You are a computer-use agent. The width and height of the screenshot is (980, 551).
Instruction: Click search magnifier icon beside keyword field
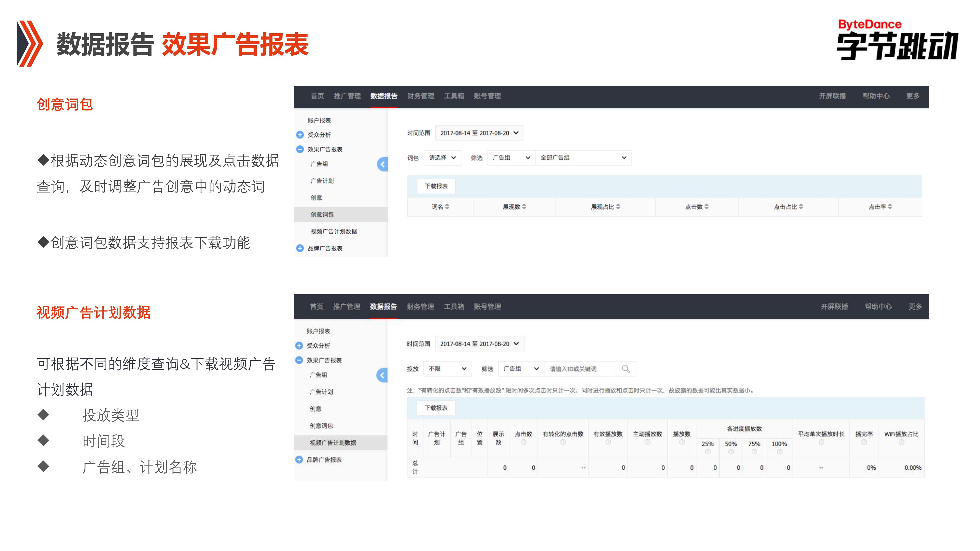tap(625, 369)
